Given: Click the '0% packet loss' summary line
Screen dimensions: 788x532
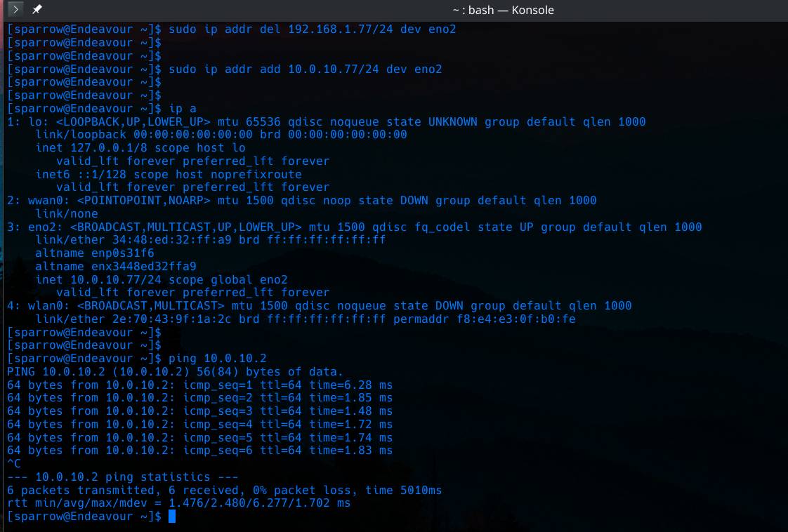Looking at the screenshot, I should click(x=224, y=491).
